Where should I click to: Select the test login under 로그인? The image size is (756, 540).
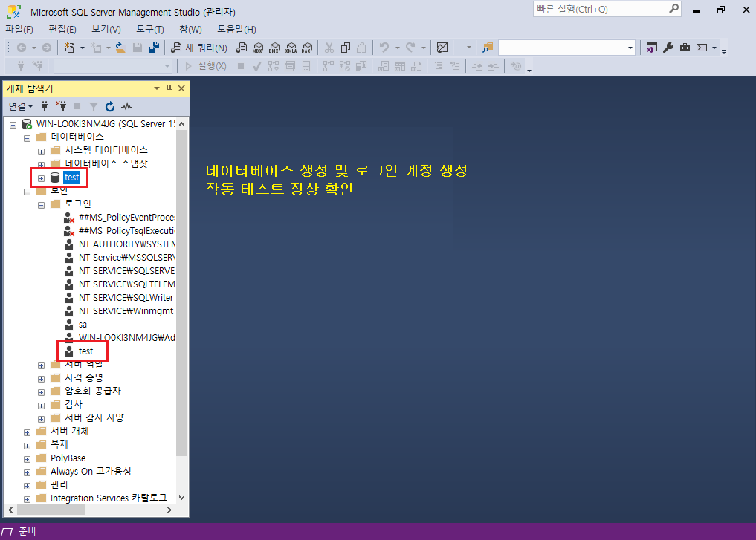85,351
